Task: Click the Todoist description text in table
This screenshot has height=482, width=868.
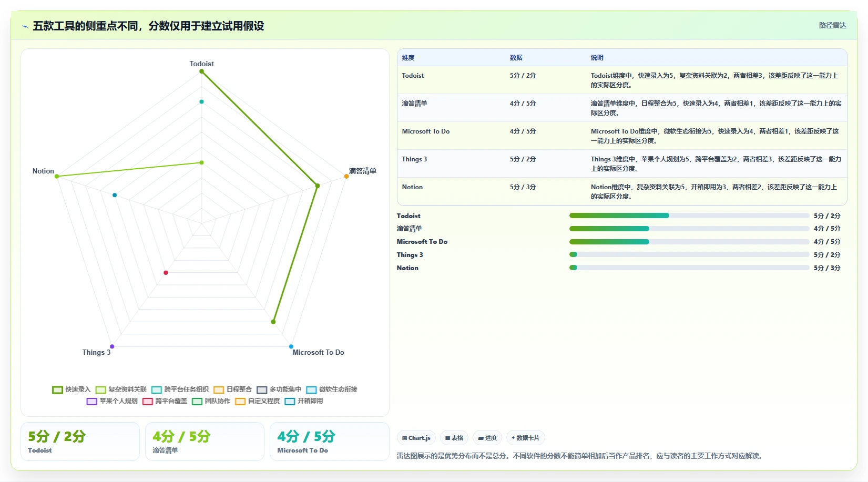Action: (x=714, y=80)
